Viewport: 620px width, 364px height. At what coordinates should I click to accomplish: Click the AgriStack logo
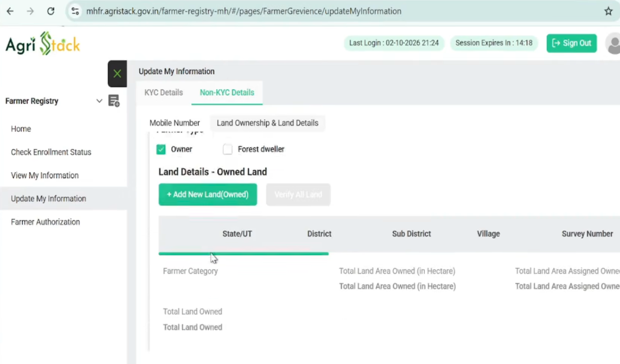click(x=43, y=43)
